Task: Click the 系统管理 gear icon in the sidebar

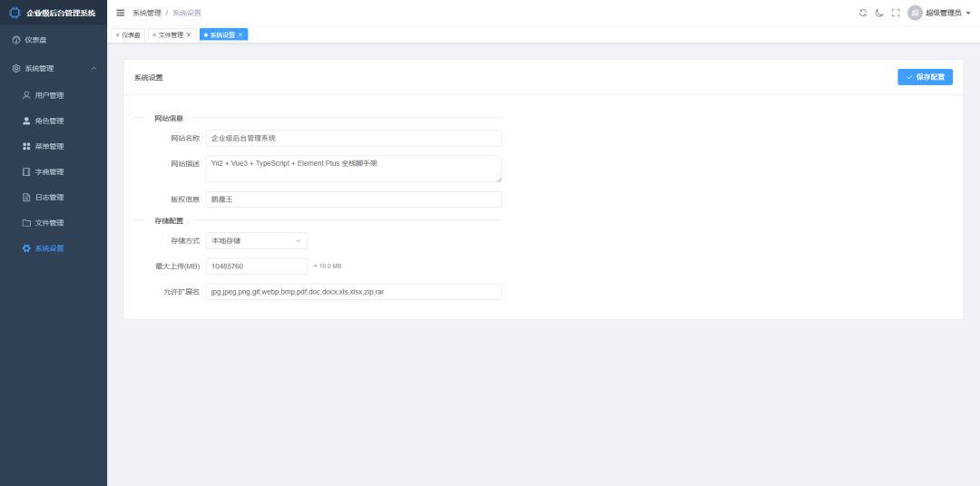Action: pyautogui.click(x=16, y=69)
